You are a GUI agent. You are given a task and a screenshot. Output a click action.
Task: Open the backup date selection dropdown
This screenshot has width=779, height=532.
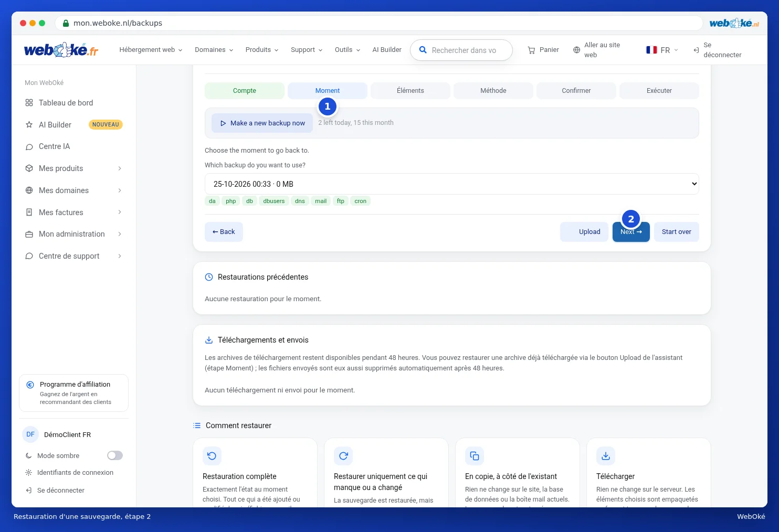(452, 184)
